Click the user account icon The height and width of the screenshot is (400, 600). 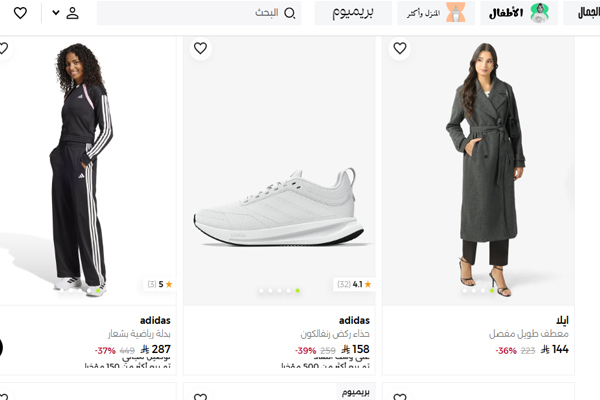tap(73, 13)
